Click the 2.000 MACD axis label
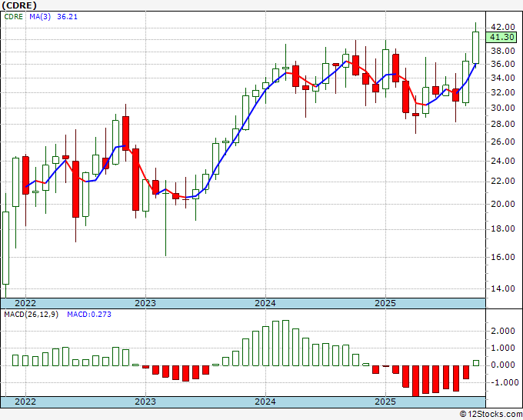 tap(503, 331)
